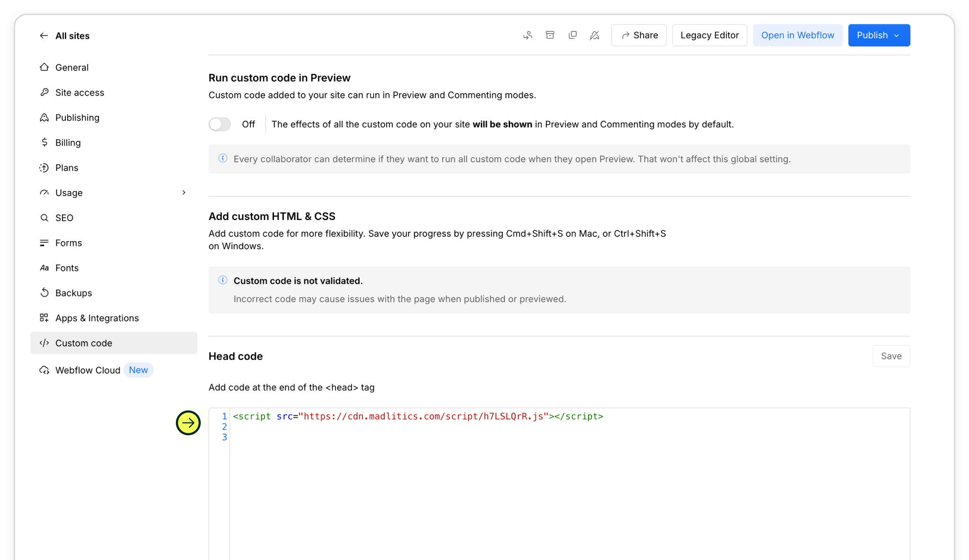
Task: Click the info icon in the collaborator note
Action: (223, 158)
